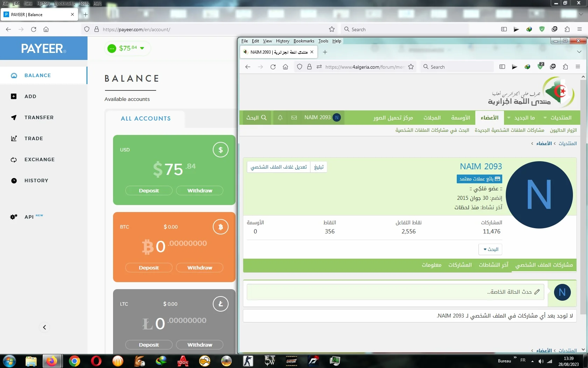
Task: Open the forum tab list dropdown arrow
Action: coord(579,52)
